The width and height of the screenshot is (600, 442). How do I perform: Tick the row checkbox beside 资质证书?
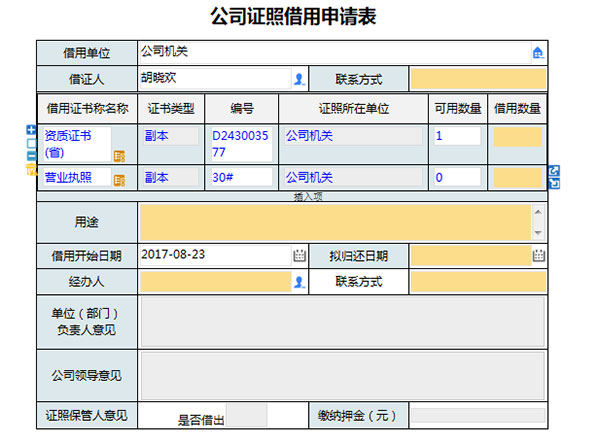(31, 143)
